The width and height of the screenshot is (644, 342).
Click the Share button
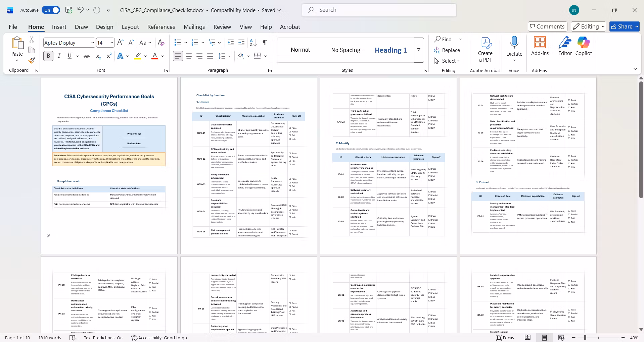tap(625, 26)
